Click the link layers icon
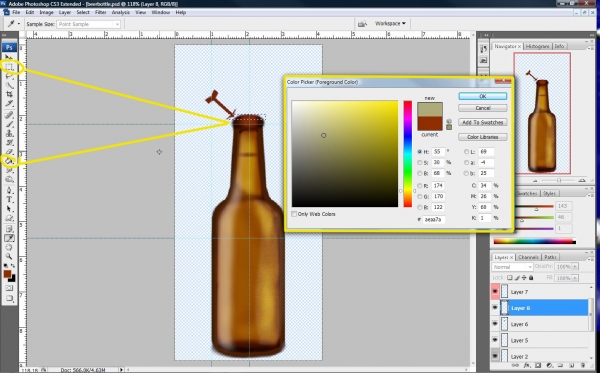600x373 pixels. tap(515, 366)
